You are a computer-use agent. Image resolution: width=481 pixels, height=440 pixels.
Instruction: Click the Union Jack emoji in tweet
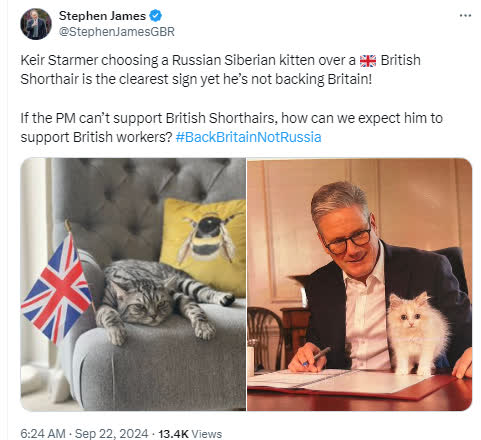tap(368, 61)
